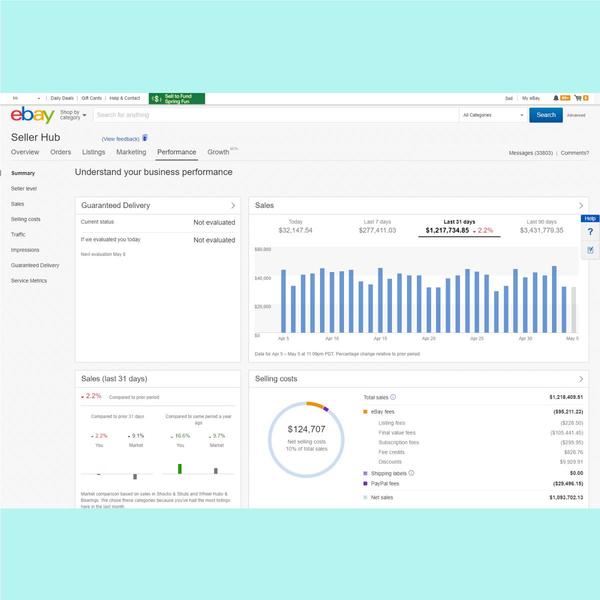This screenshot has height=600, width=600.
Task: Select the Last 7 days sales period
Action: tap(377, 227)
